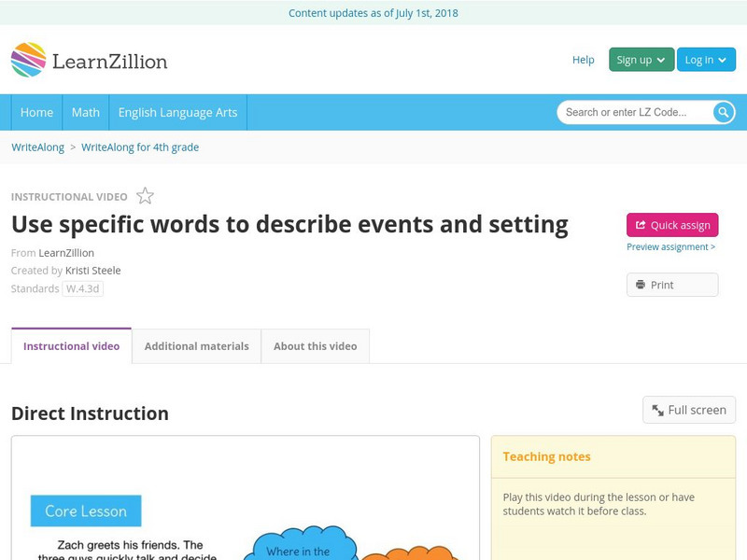
Task: Click the W.4.3d standard tag
Action: click(x=83, y=288)
